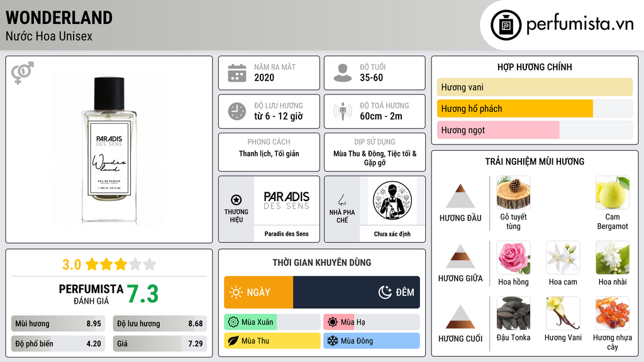Click the Nước Hoa Unisex subtitle
Screen dimensions: 644x362
click(x=49, y=36)
